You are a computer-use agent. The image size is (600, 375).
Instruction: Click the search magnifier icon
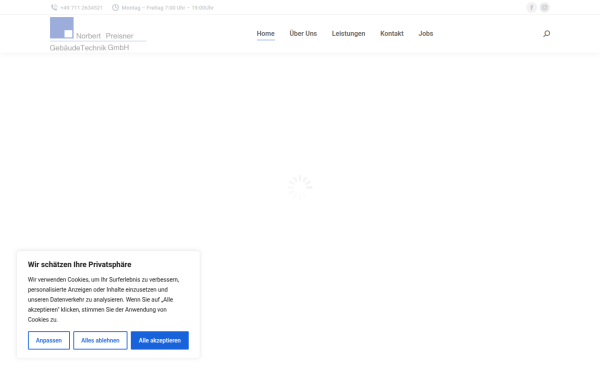coord(546,34)
